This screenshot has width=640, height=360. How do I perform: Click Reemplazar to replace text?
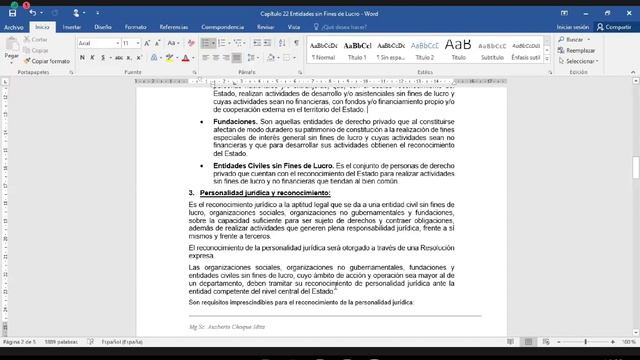(x=577, y=50)
